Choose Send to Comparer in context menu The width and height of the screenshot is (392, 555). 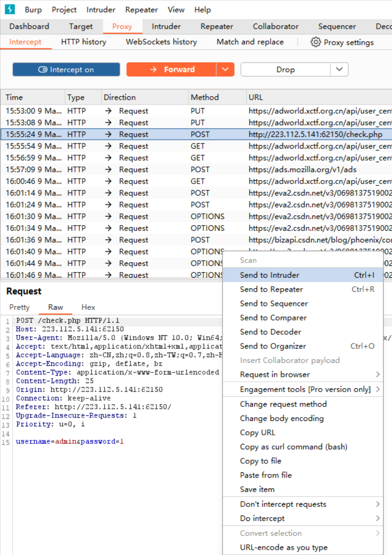[x=303, y=318]
